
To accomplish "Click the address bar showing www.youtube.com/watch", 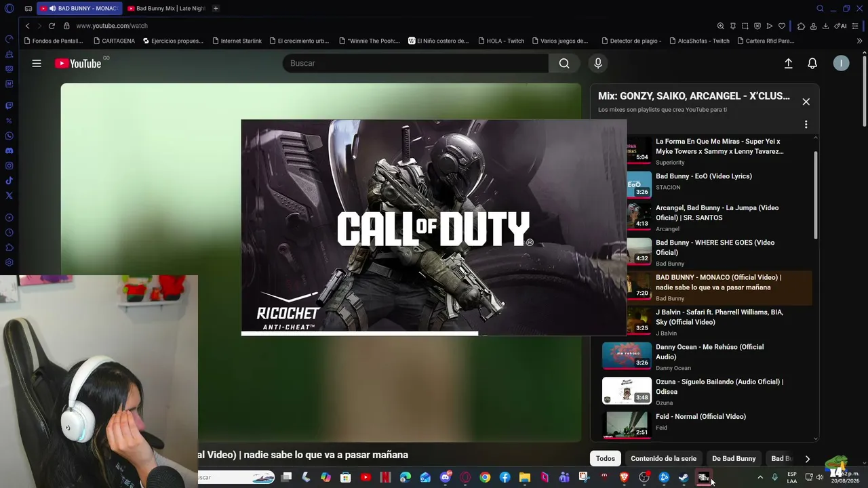I will pyautogui.click(x=112, y=26).
